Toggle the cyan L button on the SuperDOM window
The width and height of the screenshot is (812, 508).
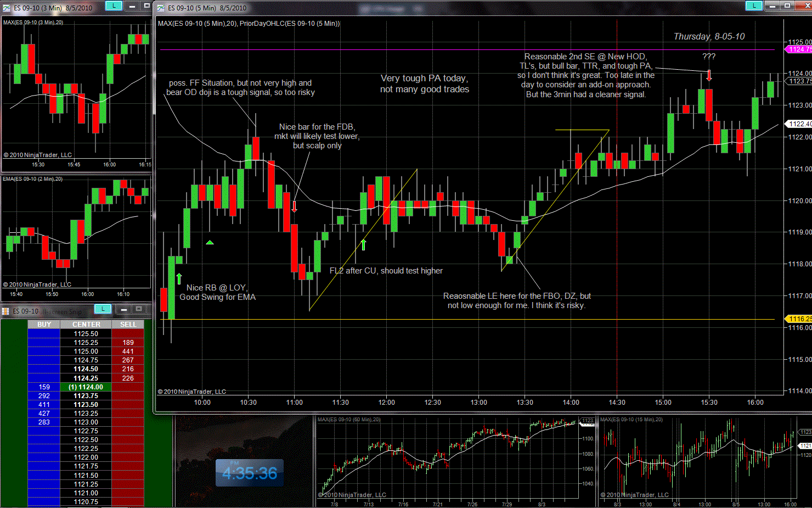(103, 309)
